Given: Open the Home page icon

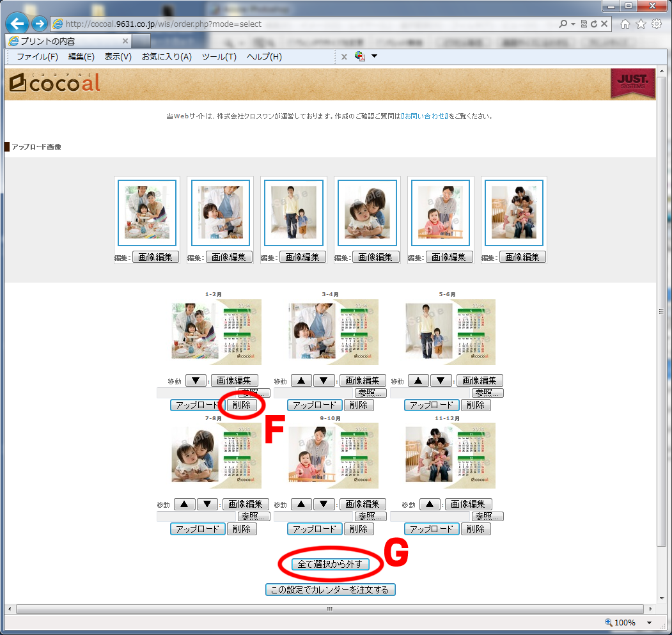Looking at the screenshot, I should tap(625, 24).
